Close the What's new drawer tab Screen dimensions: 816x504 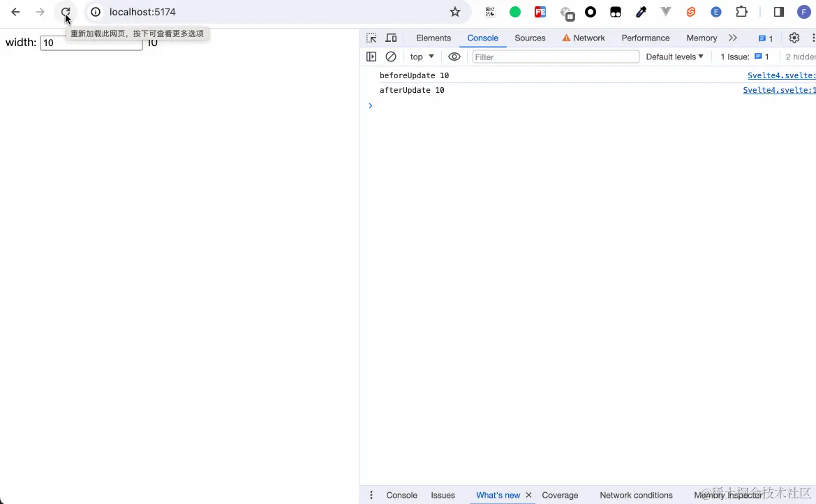[528, 495]
